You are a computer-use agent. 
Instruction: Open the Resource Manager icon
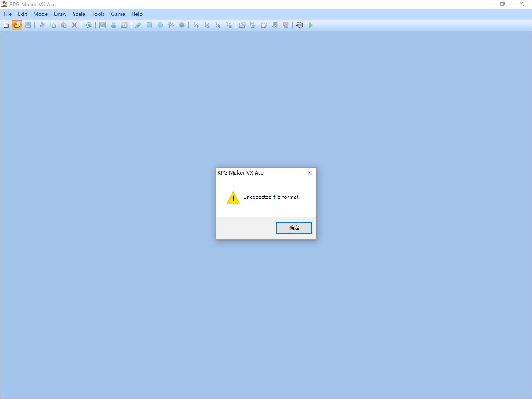pos(253,25)
